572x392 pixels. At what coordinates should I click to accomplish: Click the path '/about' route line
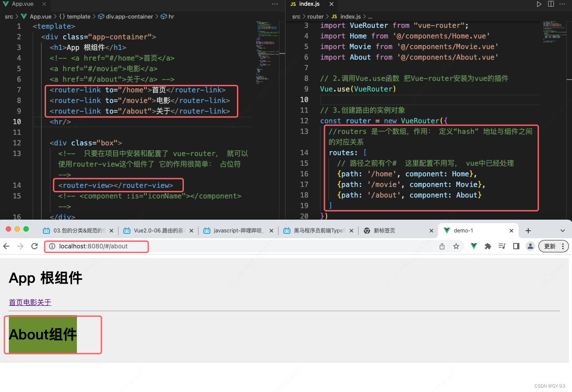tap(409, 195)
